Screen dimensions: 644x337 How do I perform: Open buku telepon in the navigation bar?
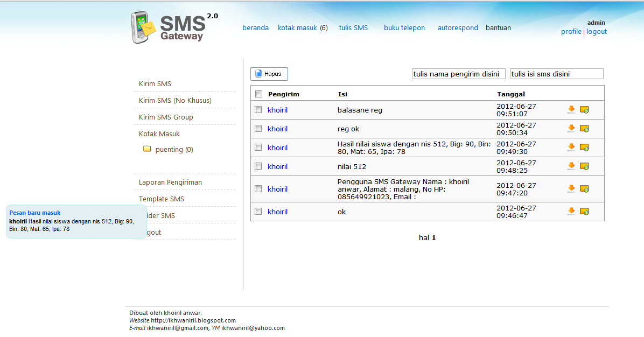(x=404, y=27)
